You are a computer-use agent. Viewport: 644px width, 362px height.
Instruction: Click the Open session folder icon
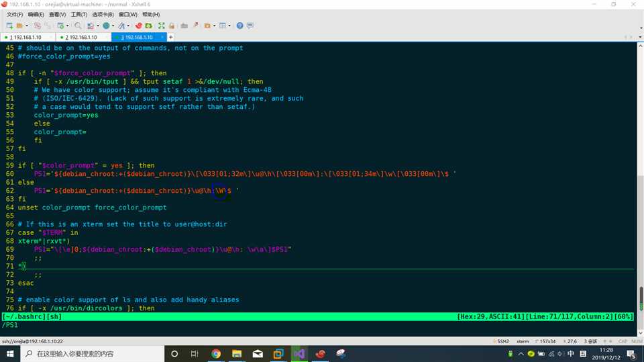tap(19, 26)
